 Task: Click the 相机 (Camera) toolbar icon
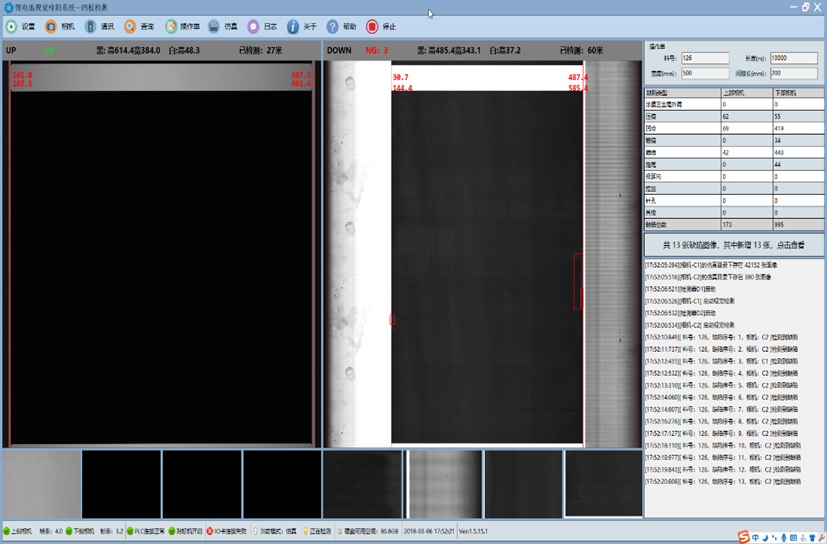pos(60,27)
